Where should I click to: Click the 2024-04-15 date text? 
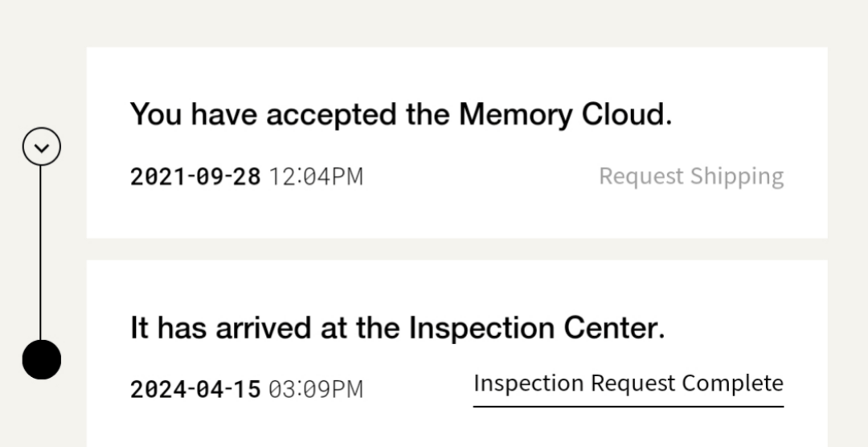click(195, 390)
